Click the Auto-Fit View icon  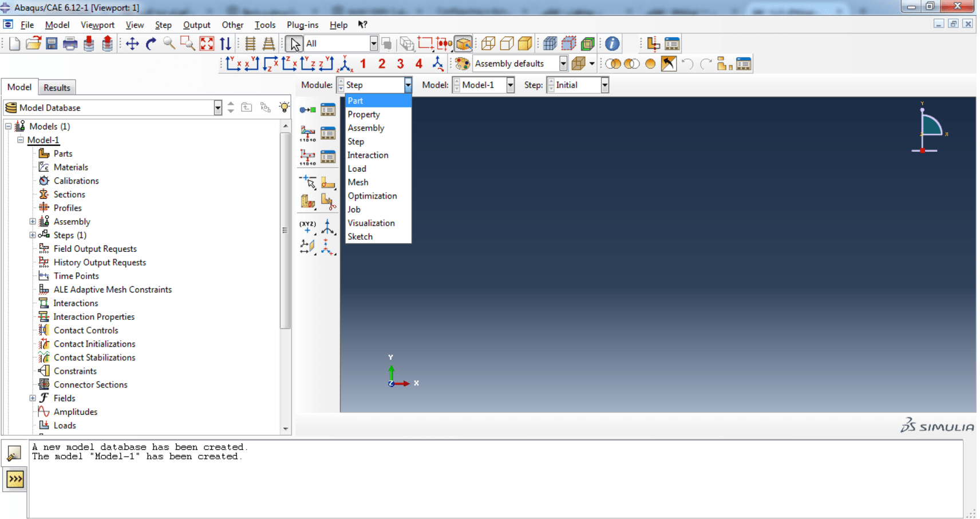207,43
